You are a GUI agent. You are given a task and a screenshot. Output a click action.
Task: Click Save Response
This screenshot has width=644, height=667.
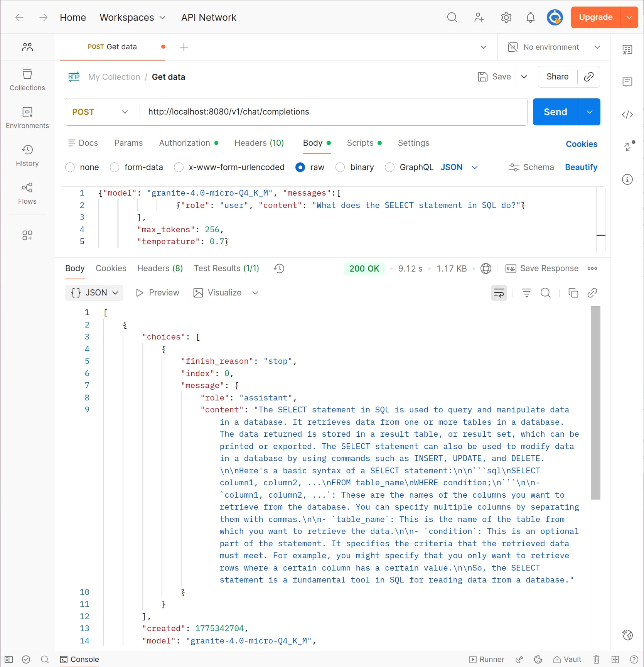(x=542, y=268)
